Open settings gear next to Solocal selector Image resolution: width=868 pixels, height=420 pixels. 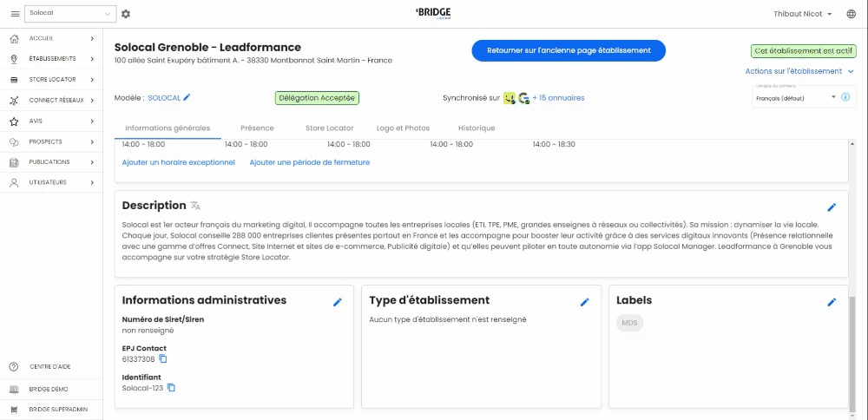[x=126, y=14]
